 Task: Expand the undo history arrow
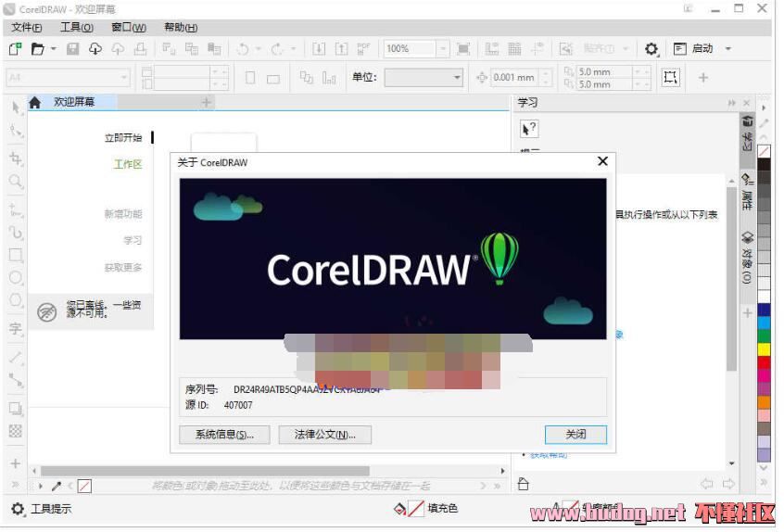coord(258,48)
